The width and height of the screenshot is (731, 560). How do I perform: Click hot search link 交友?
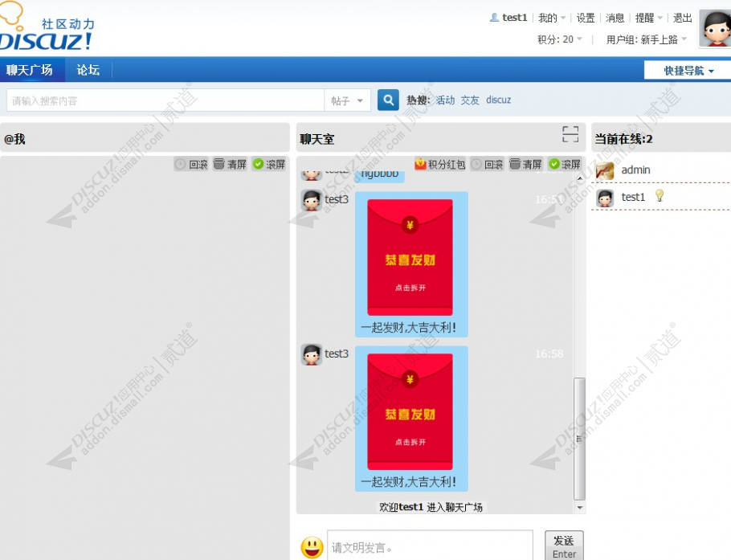[470, 100]
